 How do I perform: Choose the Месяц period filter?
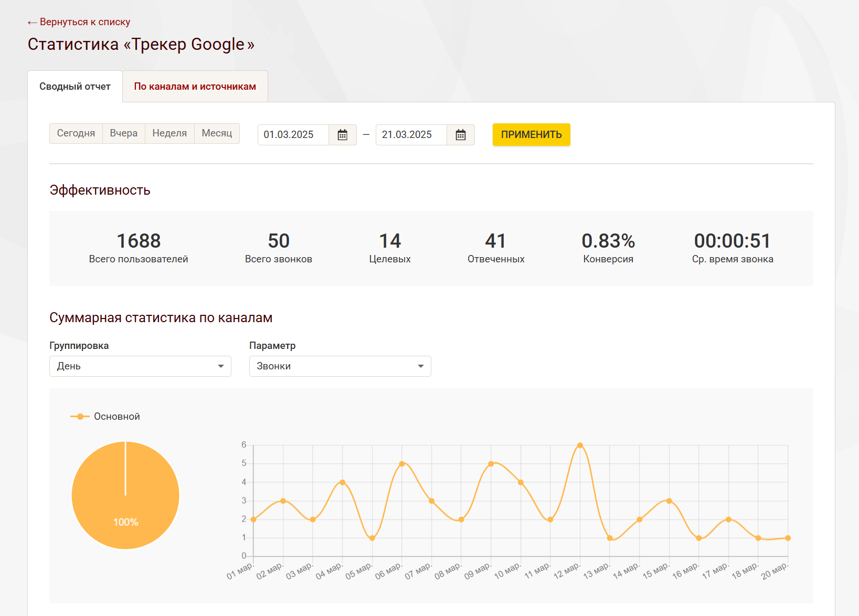tap(217, 133)
